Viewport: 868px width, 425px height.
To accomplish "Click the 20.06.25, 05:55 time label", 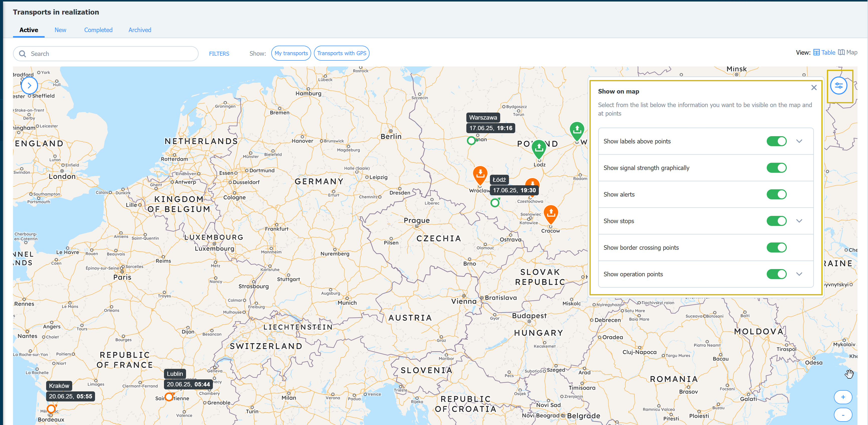I will click(x=70, y=396).
